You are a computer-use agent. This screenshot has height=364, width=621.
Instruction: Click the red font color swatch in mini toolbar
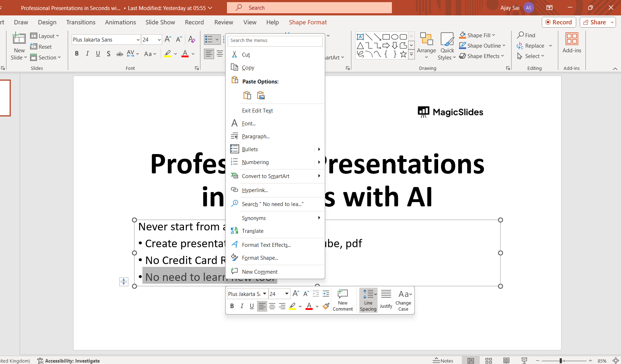pos(309,306)
